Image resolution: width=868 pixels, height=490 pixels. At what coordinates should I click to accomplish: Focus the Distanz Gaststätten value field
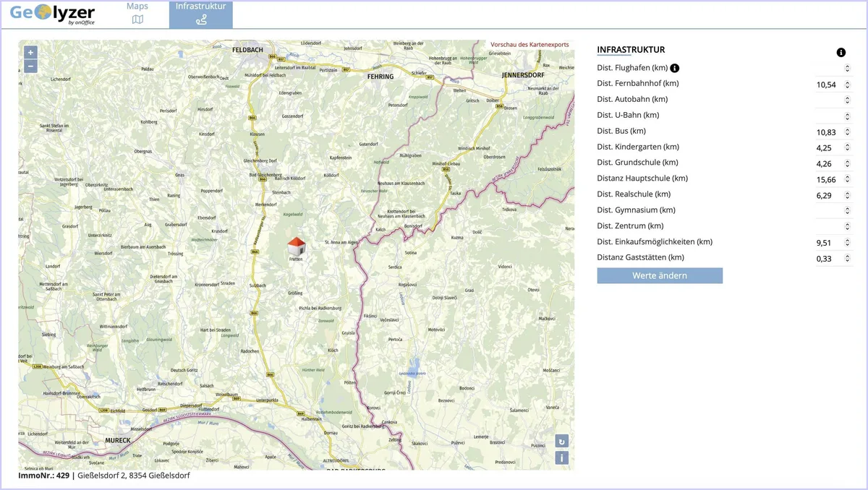pyautogui.click(x=834, y=259)
